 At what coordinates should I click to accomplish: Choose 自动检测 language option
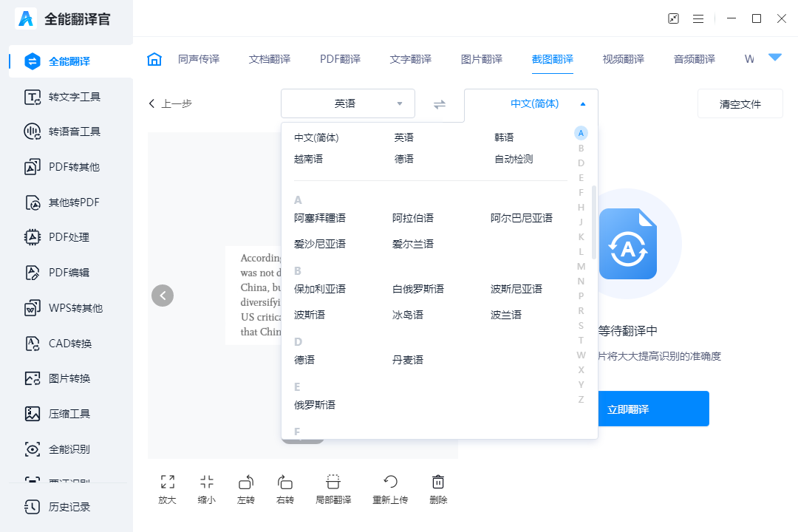(x=514, y=159)
